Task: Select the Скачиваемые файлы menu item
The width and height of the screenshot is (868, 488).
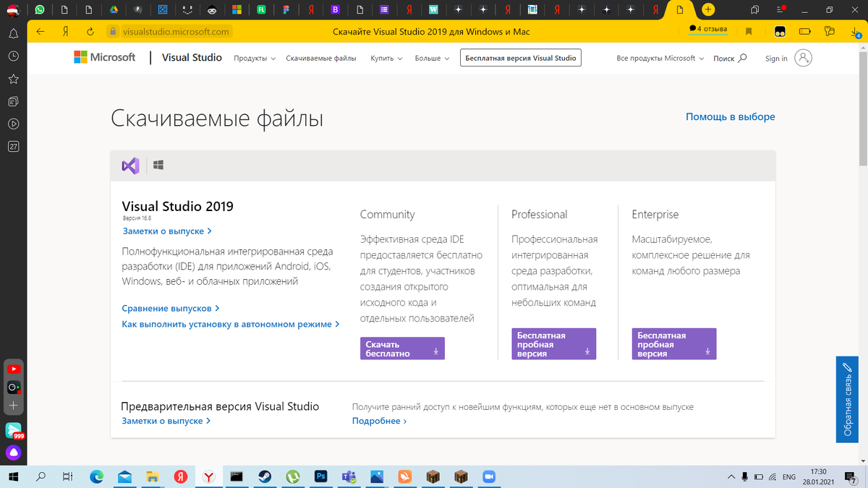Action: coord(320,58)
